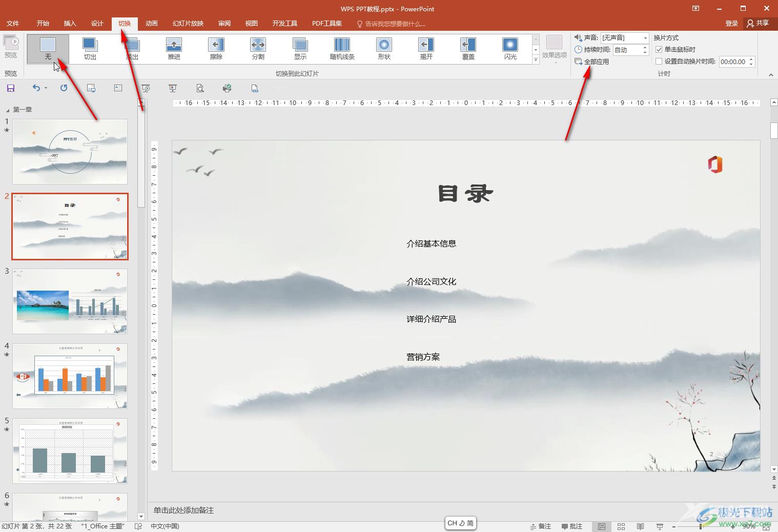The width and height of the screenshot is (778, 532).
Task: Click the notes area 单击此处添加备注
Action: (x=183, y=510)
